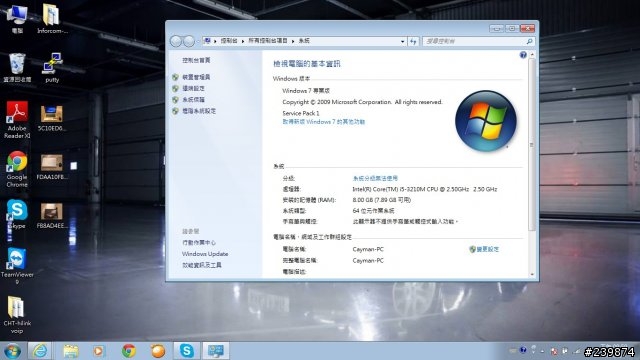Open 遠端設定 (Remote settings) link

click(193, 88)
